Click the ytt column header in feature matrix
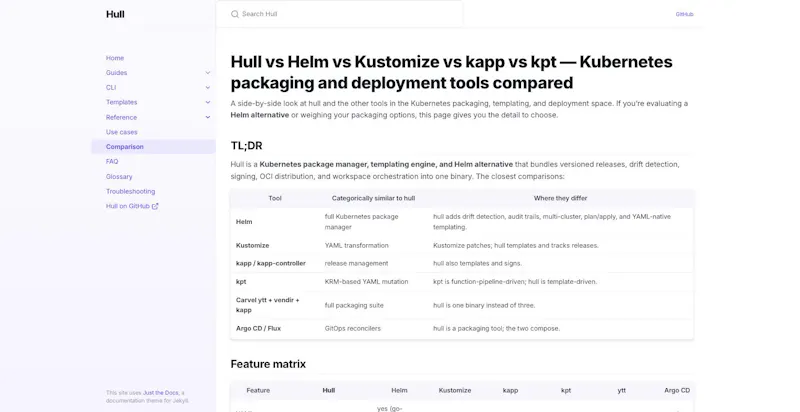Image resolution: width=800 pixels, height=412 pixels. click(621, 391)
